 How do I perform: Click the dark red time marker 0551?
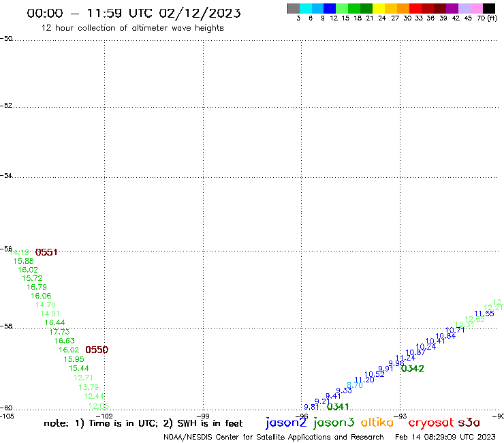(x=46, y=252)
